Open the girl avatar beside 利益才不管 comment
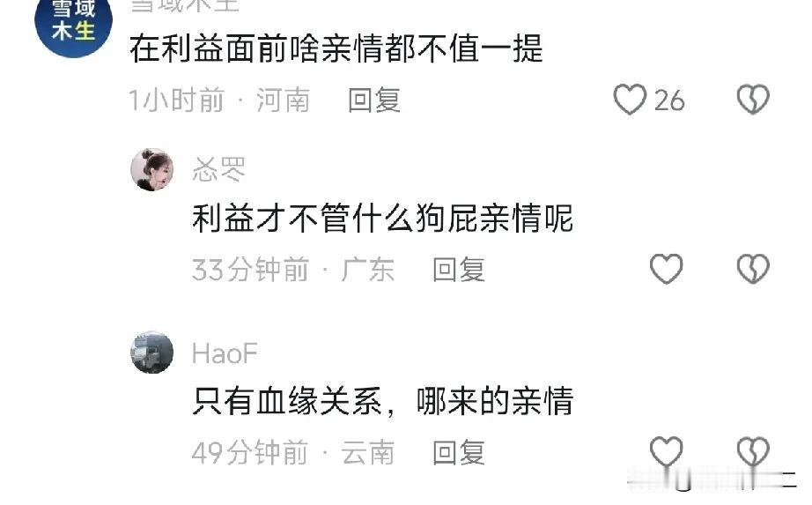 tap(151, 169)
